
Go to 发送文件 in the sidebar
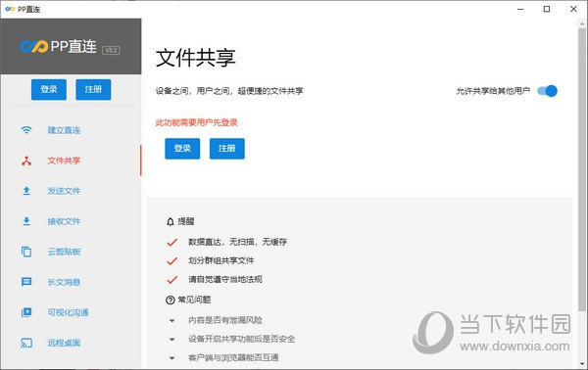(71, 191)
